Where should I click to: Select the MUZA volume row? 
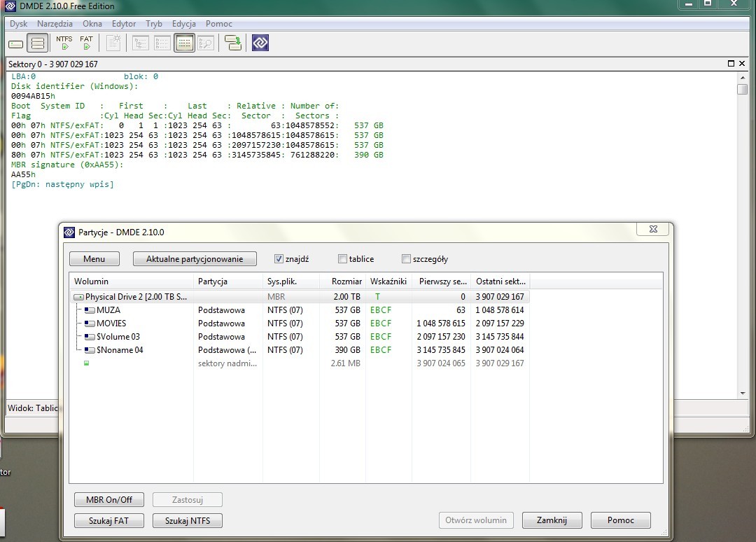300,310
